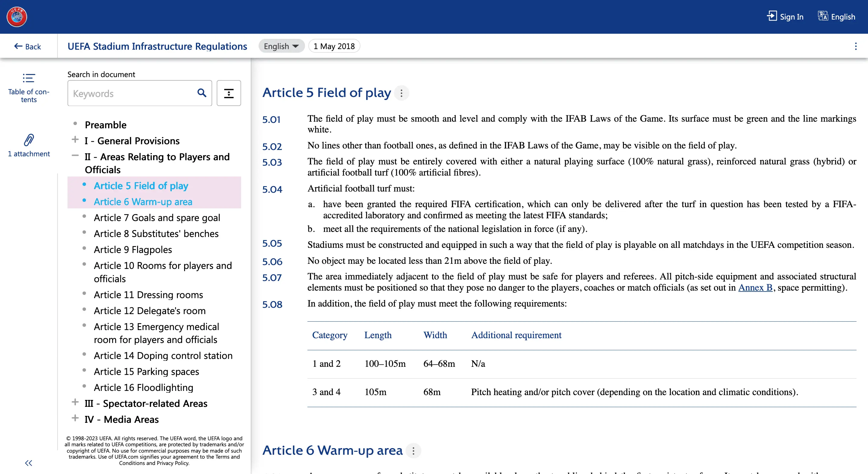Follow the Annex B link

pyautogui.click(x=755, y=288)
